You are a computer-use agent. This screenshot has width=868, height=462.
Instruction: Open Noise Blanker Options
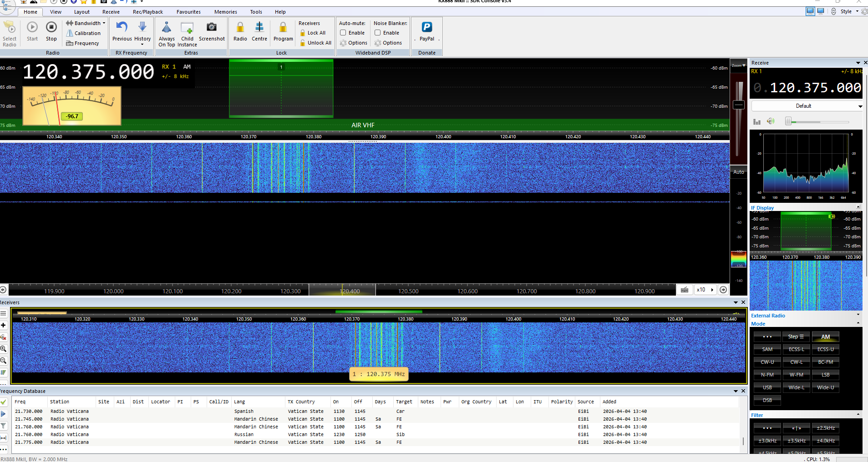[x=388, y=43]
